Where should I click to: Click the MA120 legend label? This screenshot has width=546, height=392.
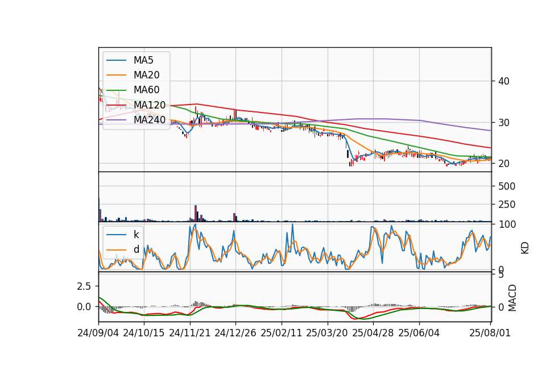[x=150, y=105]
